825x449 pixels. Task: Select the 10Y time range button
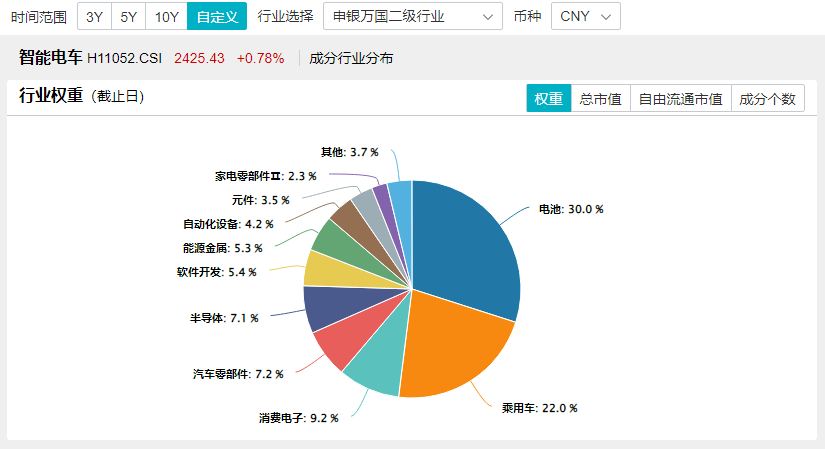(x=166, y=16)
